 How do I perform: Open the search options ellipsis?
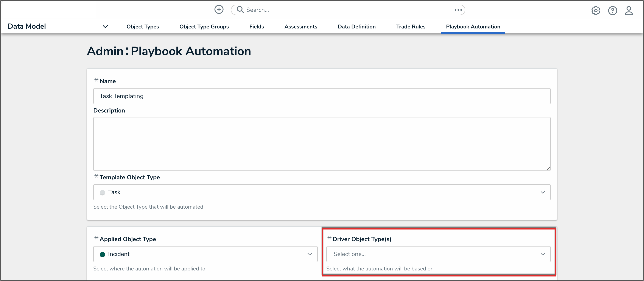click(x=458, y=10)
